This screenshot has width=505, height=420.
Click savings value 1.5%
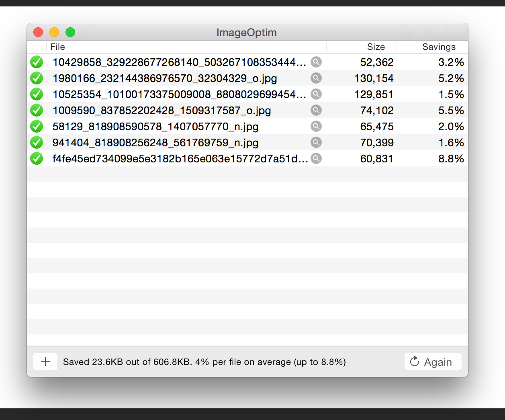(451, 94)
